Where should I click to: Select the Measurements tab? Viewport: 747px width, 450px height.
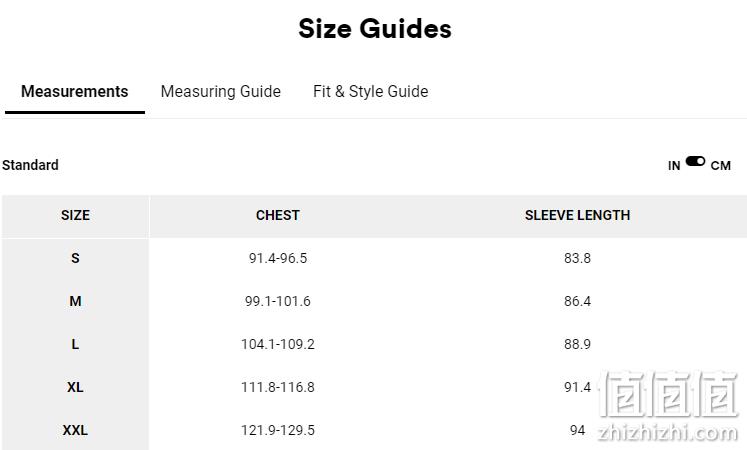tap(75, 91)
